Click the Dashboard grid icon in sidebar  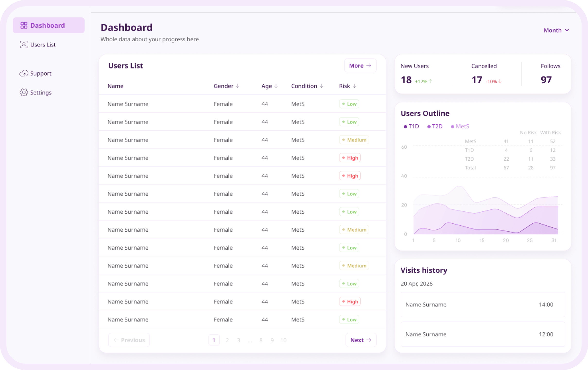tap(24, 25)
